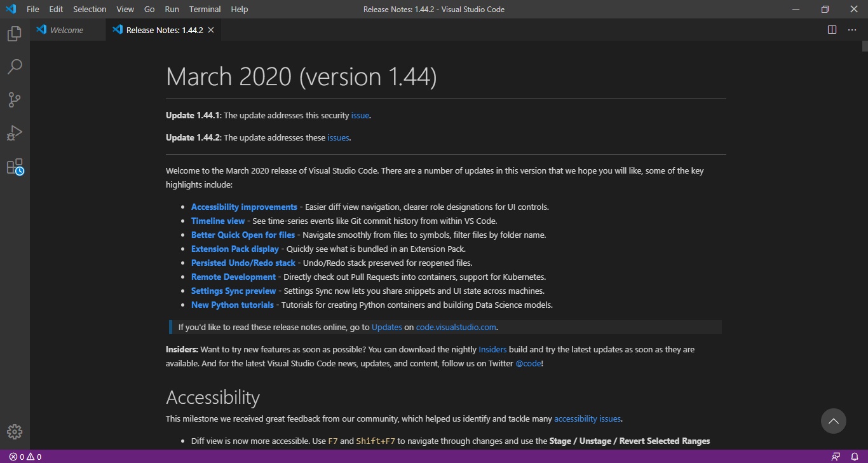
Task: Open the Extensions view icon
Action: pos(15,167)
